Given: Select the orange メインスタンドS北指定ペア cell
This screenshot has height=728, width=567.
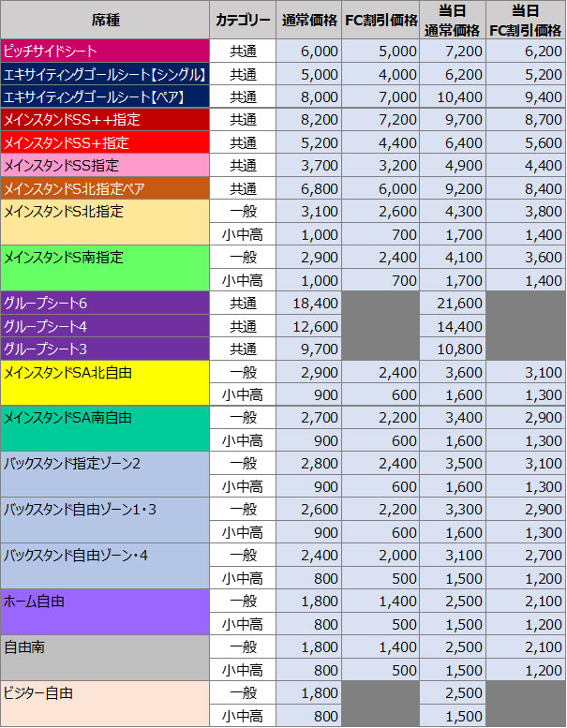Looking at the screenshot, I should click(105, 188).
